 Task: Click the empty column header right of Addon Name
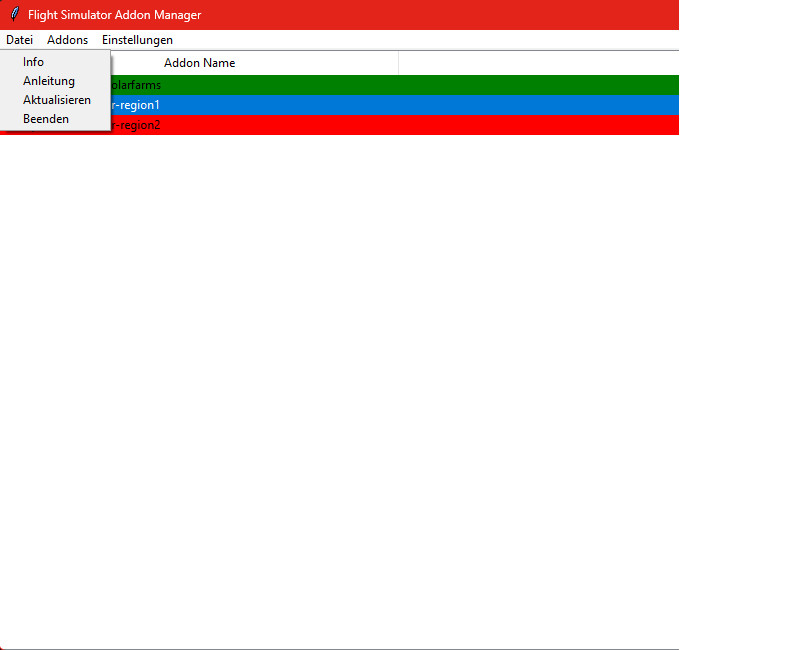coord(538,63)
